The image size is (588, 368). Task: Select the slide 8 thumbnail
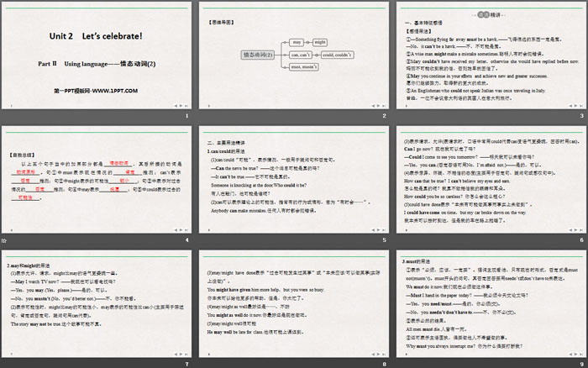294,304
